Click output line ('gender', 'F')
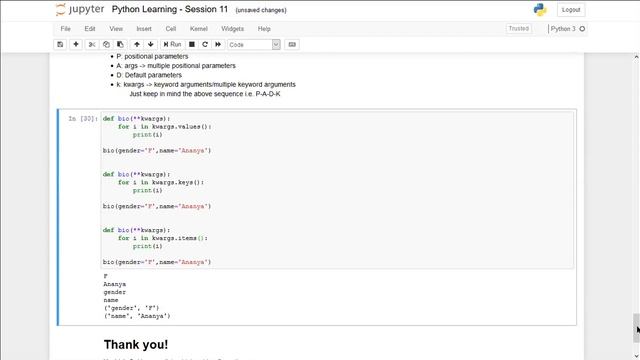The width and height of the screenshot is (640, 360). tap(131, 308)
